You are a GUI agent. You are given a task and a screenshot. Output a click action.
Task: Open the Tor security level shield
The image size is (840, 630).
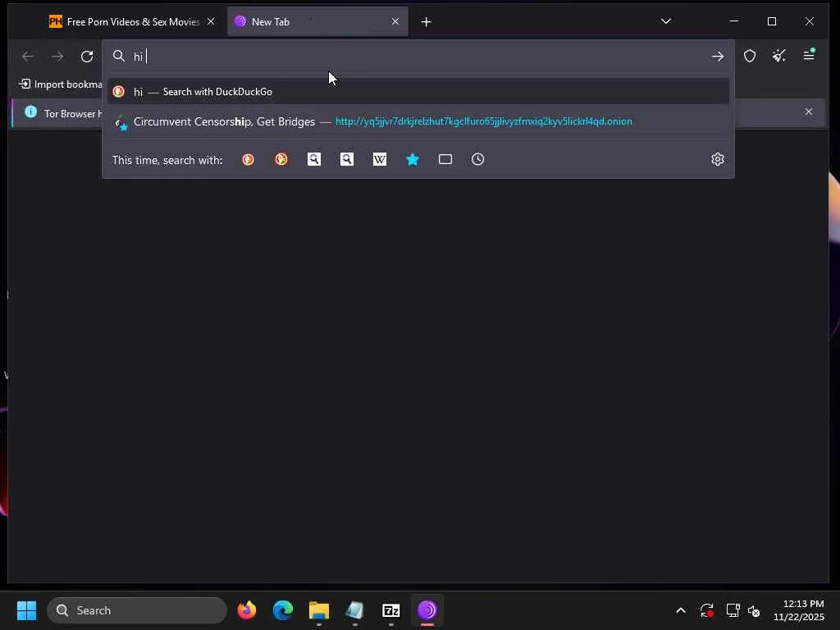750,56
